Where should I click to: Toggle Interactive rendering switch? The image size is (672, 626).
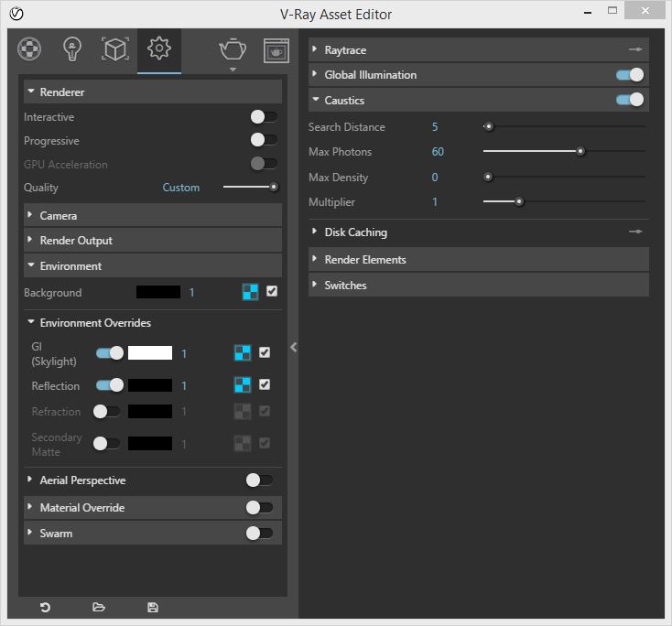point(264,116)
